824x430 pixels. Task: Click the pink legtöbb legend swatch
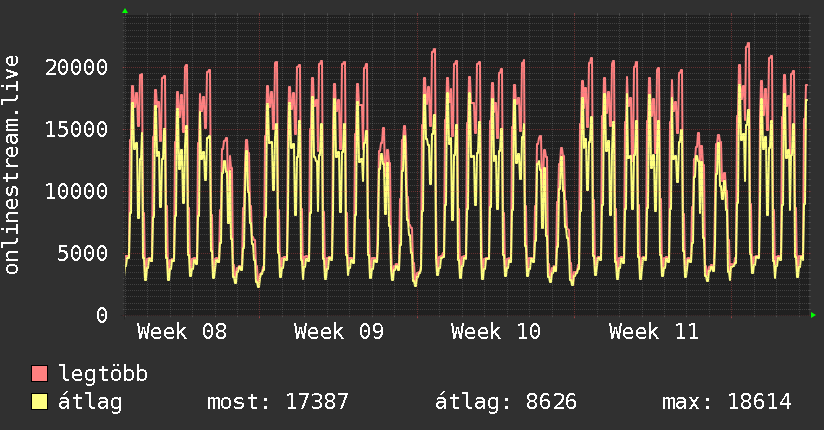pyautogui.click(x=39, y=373)
